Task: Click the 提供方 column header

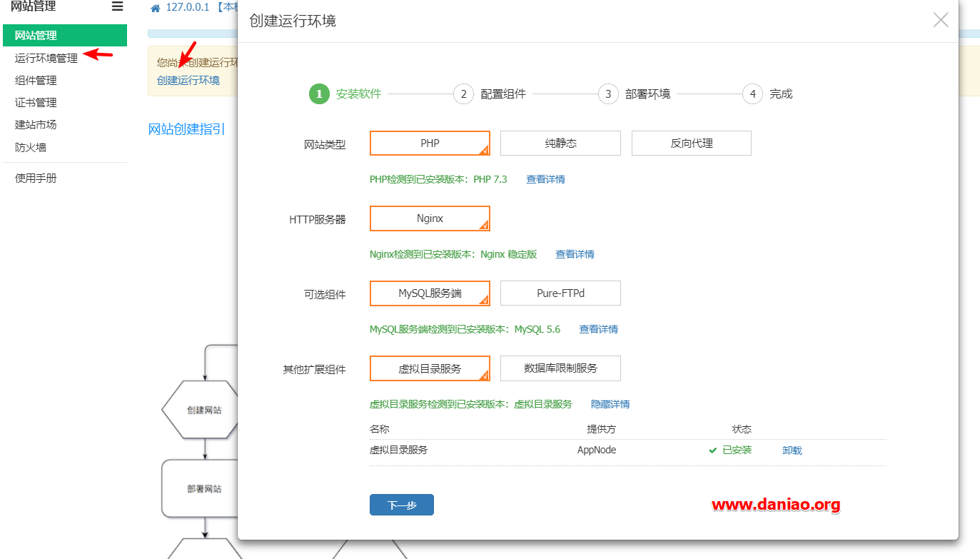Action: [x=601, y=429]
